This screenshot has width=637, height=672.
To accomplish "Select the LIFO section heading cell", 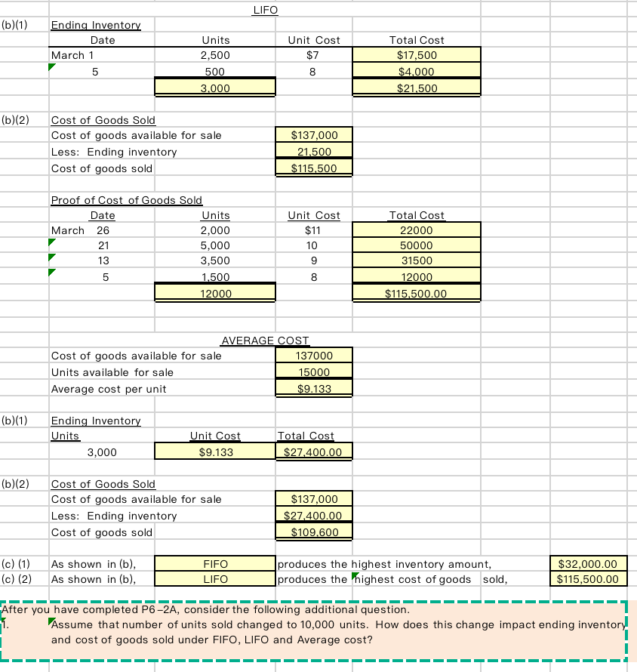I will 265,10.
